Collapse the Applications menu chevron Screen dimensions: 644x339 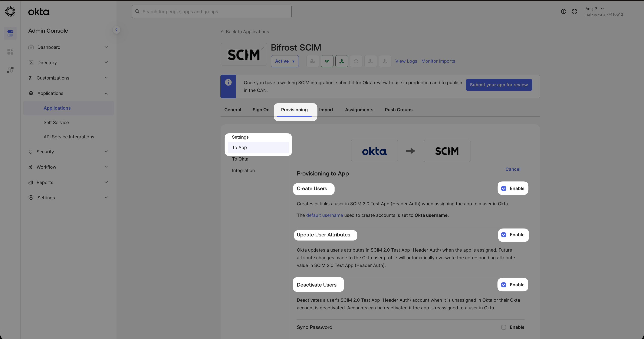106,93
